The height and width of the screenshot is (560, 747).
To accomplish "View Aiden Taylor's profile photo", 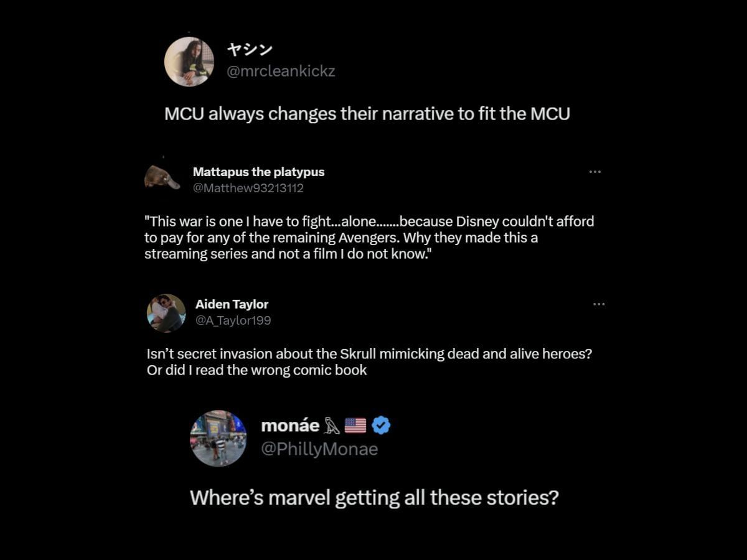I will (x=166, y=313).
